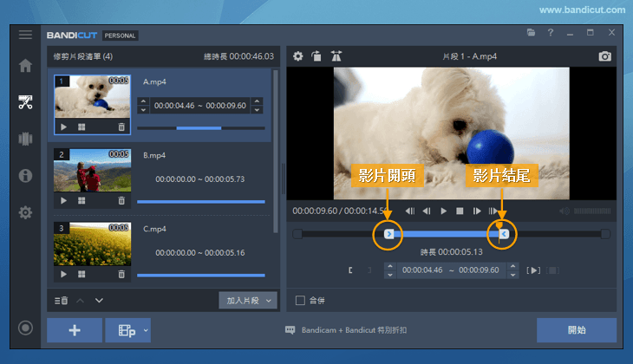Viewport: 633px width, 364px height.
Task: Increase A.mp4 list start time stepper
Action: click(x=143, y=101)
